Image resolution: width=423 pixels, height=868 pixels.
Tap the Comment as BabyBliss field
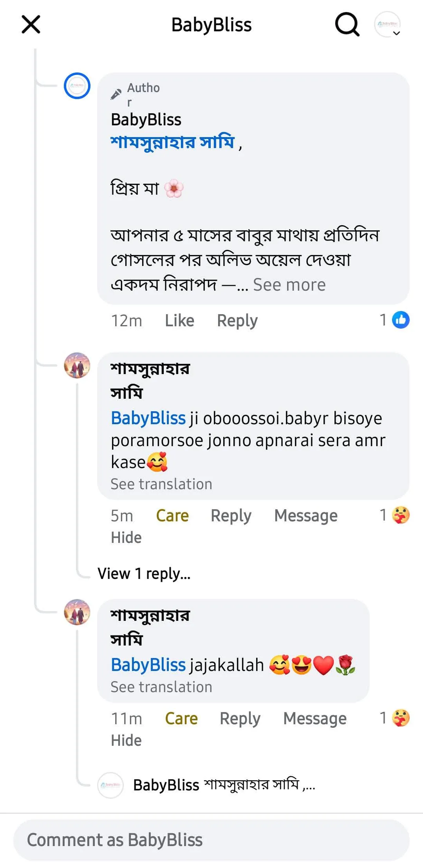pos(211,840)
